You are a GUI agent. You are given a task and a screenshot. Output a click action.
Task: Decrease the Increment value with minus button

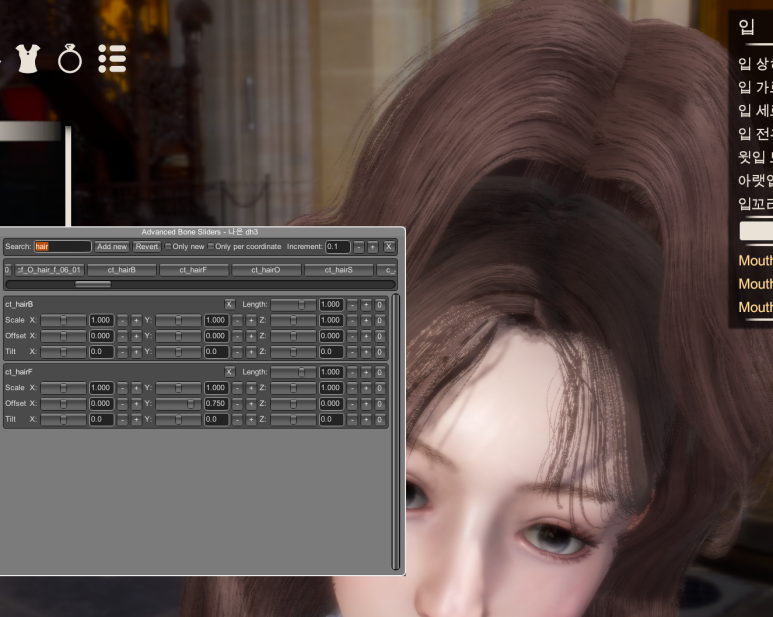pyautogui.click(x=358, y=246)
